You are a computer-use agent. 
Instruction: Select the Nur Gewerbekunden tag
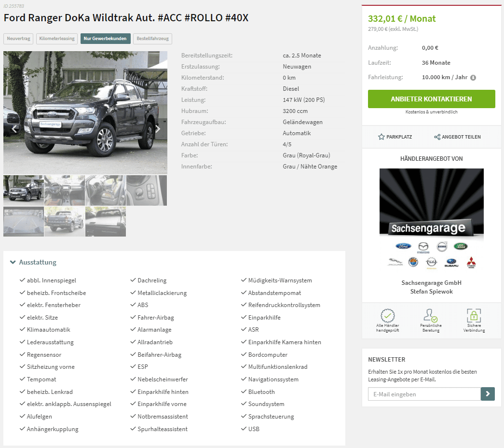coord(106,39)
